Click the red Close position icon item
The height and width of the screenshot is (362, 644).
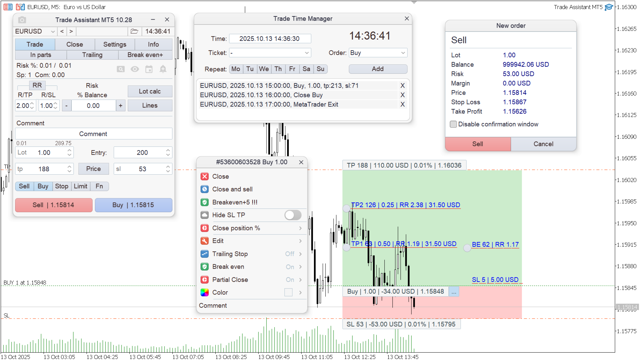pyautogui.click(x=205, y=228)
